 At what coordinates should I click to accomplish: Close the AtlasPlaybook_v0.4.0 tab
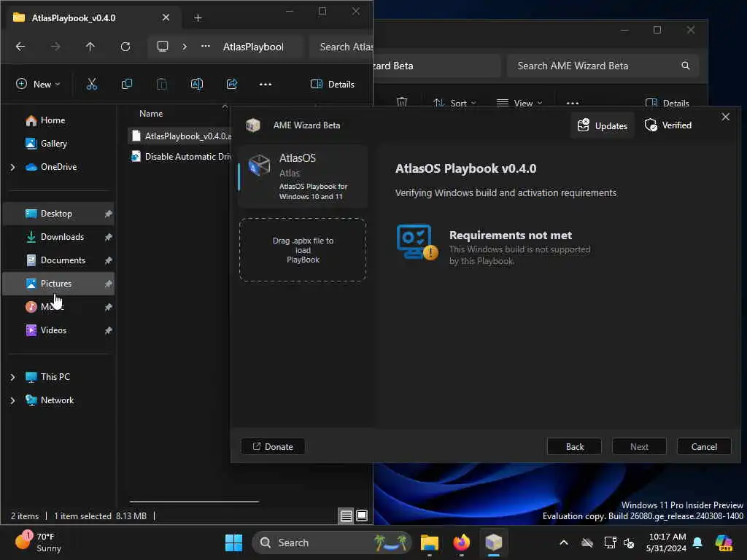[x=166, y=17]
